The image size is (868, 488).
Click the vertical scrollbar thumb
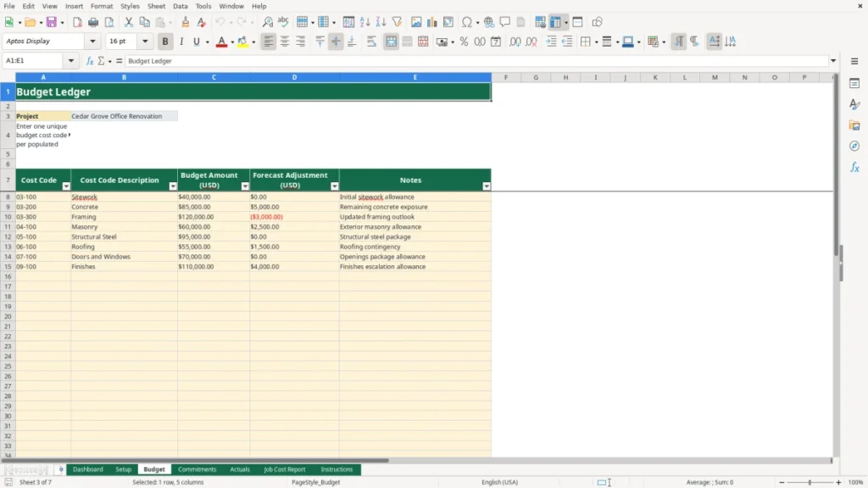click(837, 164)
